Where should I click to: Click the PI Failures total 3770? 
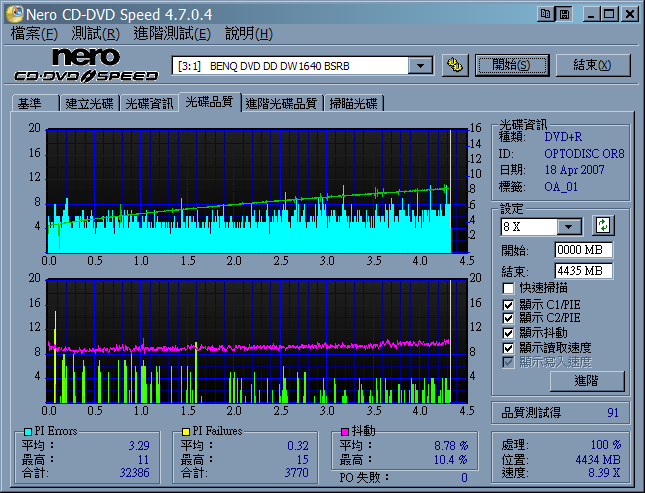pyautogui.click(x=296, y=472)
